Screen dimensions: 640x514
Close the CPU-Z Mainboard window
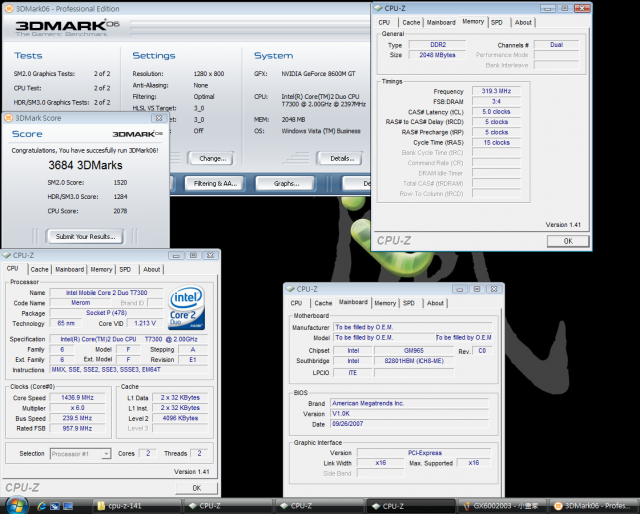494,289
